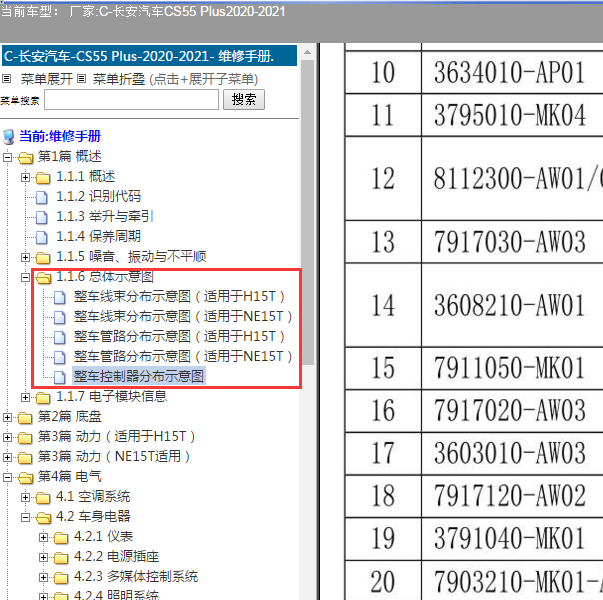Click table cell 3634010-AP01

[512, 72]
